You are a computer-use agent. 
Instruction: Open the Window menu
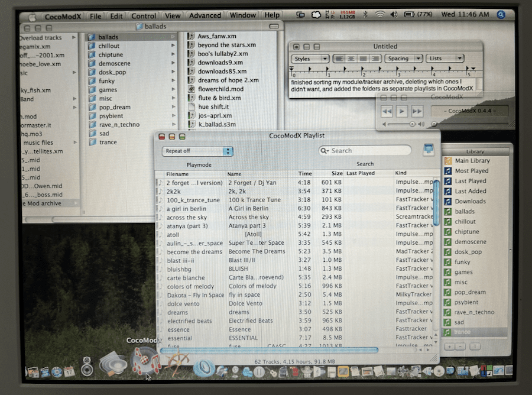243,15
